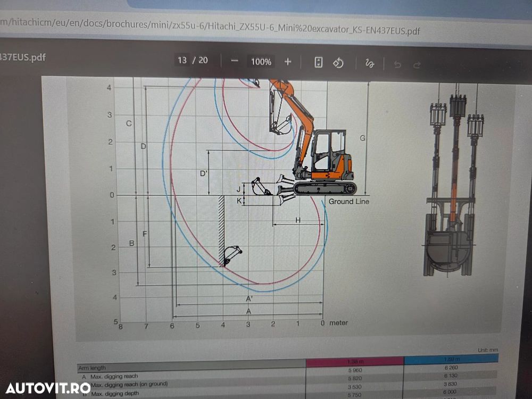
Task: Click the 'meter' axis label
Action: [x=338, y=323]
